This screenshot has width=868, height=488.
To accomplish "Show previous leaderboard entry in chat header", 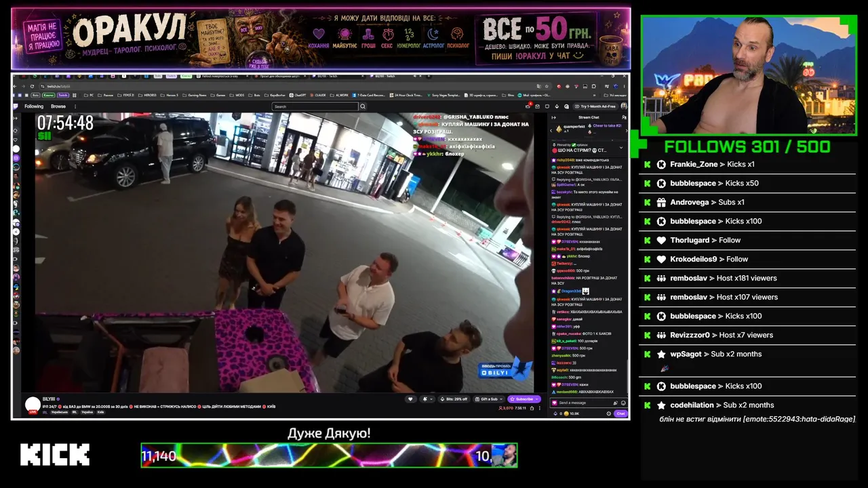I will point(551,131).
